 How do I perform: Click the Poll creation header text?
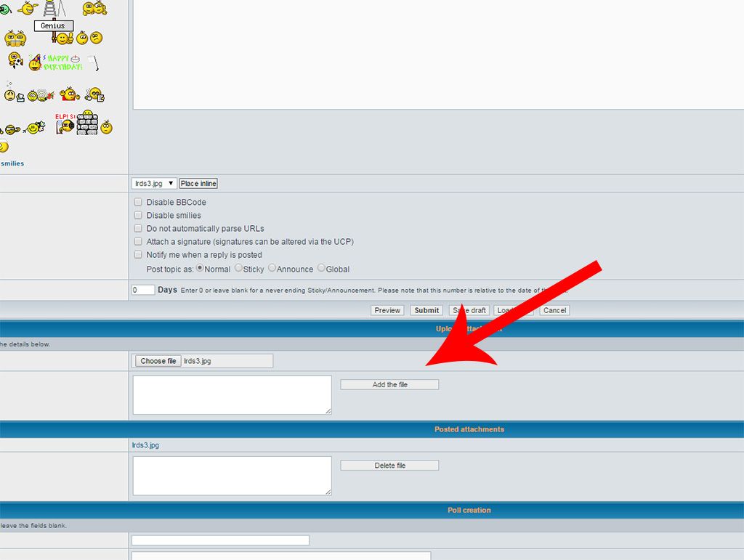pos(469,510)
